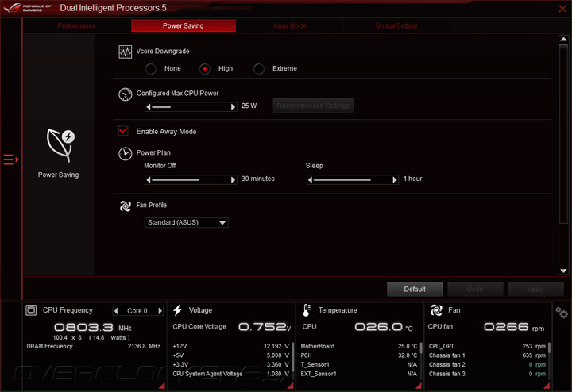Click the CPU temperature 026.0 readout
The width and height of the screenshot is (572, 392).
[x=384, y=327]
